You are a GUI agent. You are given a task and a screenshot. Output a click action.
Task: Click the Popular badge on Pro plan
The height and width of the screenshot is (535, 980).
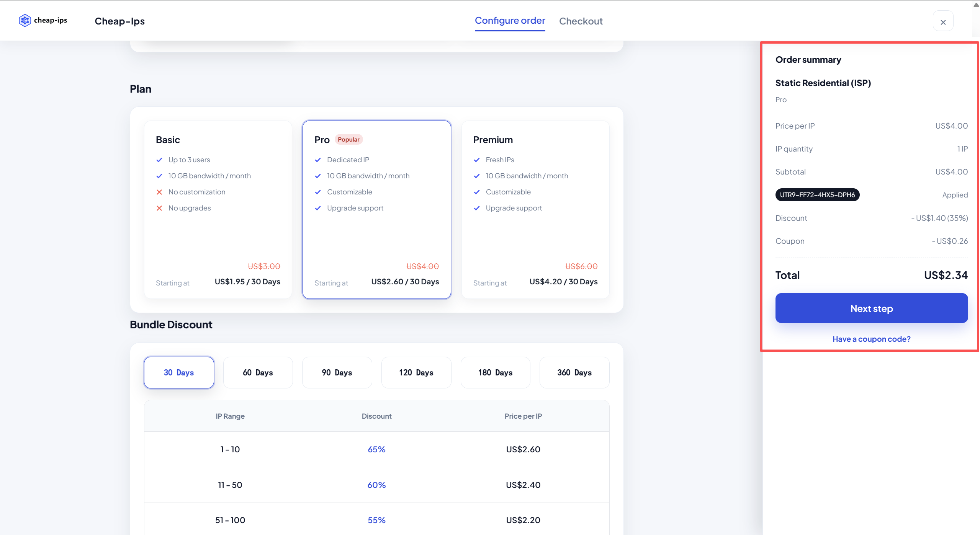tap(348, 140)
